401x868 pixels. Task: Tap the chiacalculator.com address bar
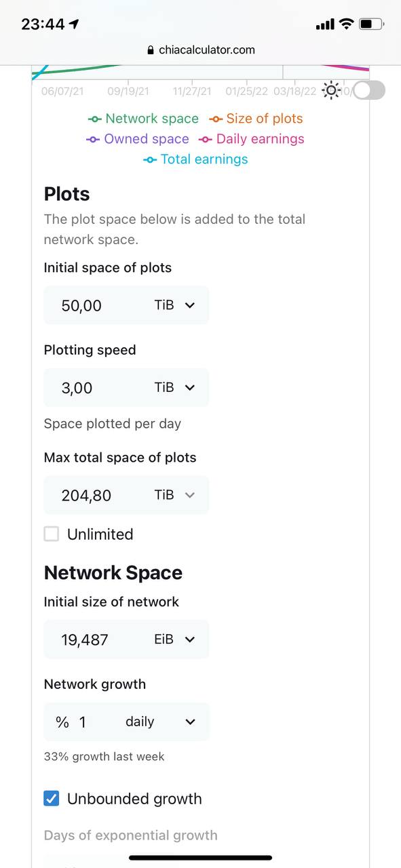tap(200, 50)
